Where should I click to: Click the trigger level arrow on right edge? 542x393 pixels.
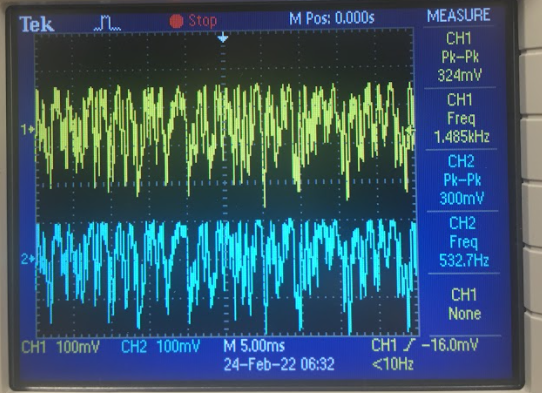click(x=410, y=131)
